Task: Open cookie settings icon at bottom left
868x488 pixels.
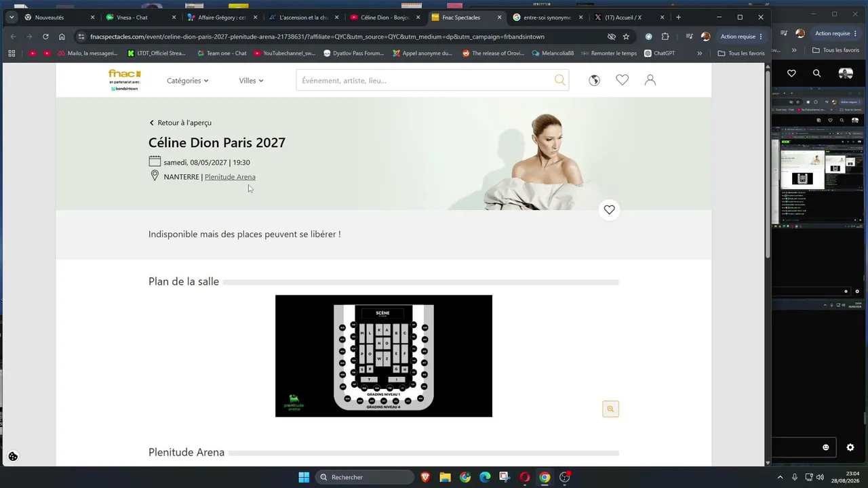Action: (13, 456)
